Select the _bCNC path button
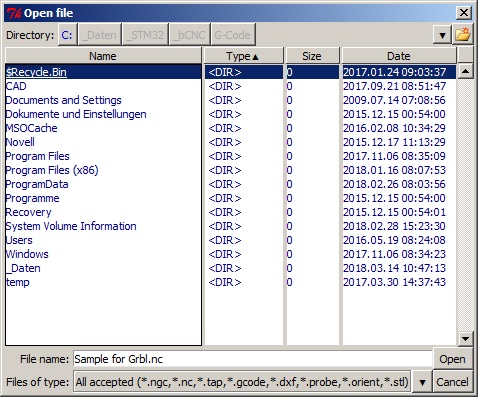This screenshot has width=478, height=397. (x=189, y=35)
